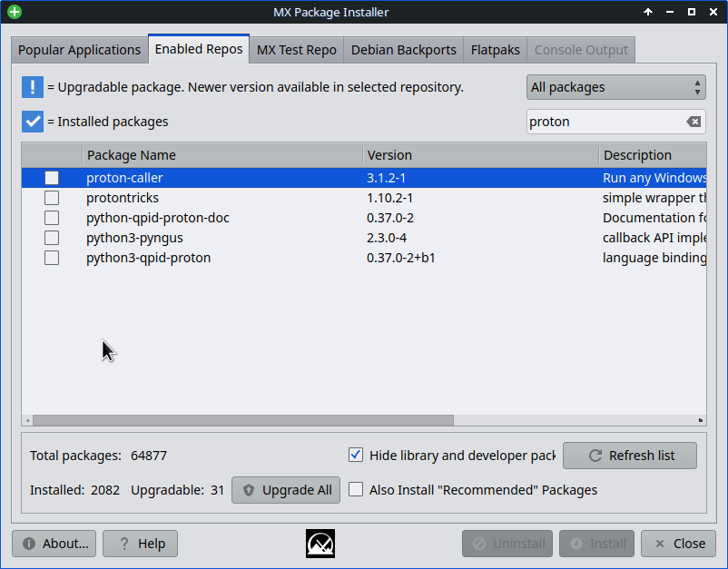Select the python-qpid-proton-doc package name
Image resolution: width=728 pixels, height=569 pixels.
[158, 218]
